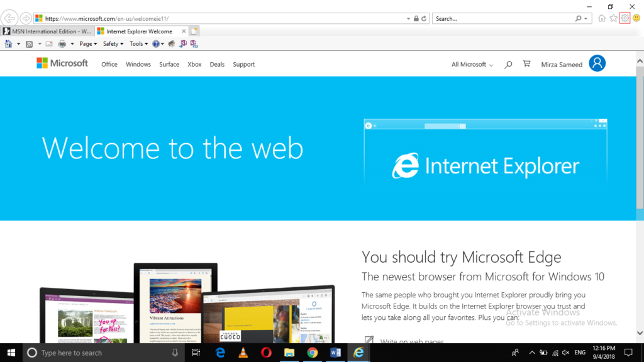Click the taskbar microphone icon
The width and height of the screenshot is (644, 362).
[x=175, y=353]
